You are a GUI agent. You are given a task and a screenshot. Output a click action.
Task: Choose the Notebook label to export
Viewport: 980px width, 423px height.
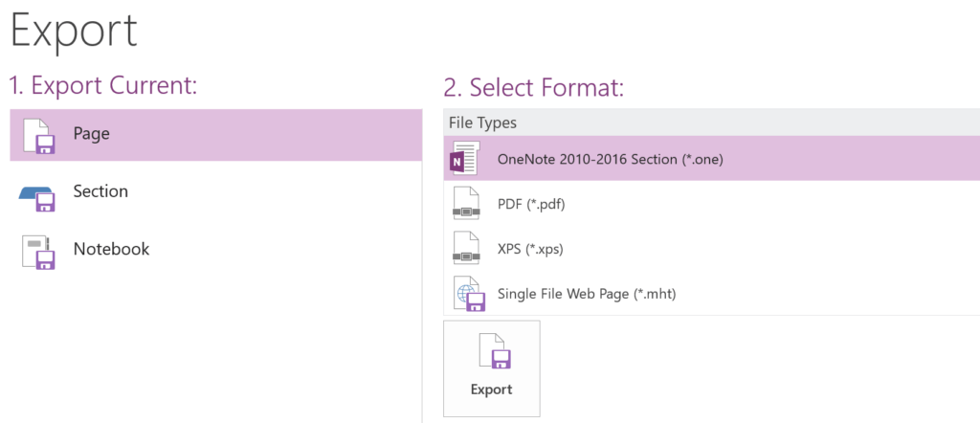coord(111,249)
